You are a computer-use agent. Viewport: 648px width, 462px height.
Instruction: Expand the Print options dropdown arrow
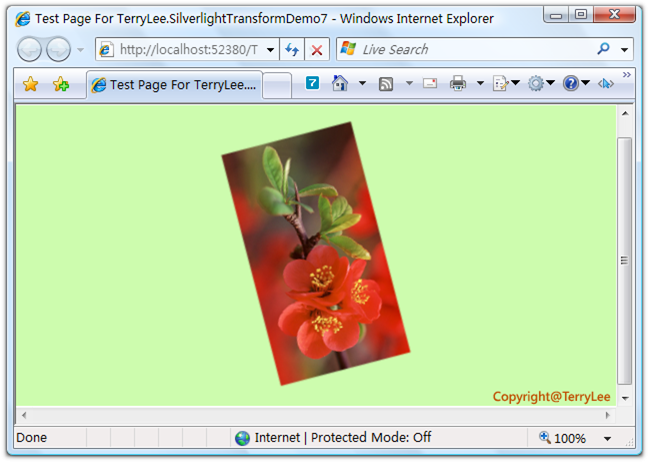(x=480, y=83)
